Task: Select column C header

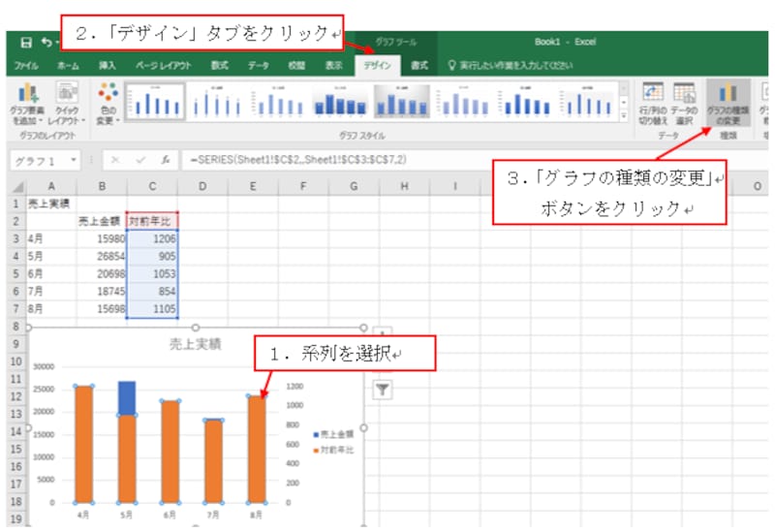Action: point(152,186)
